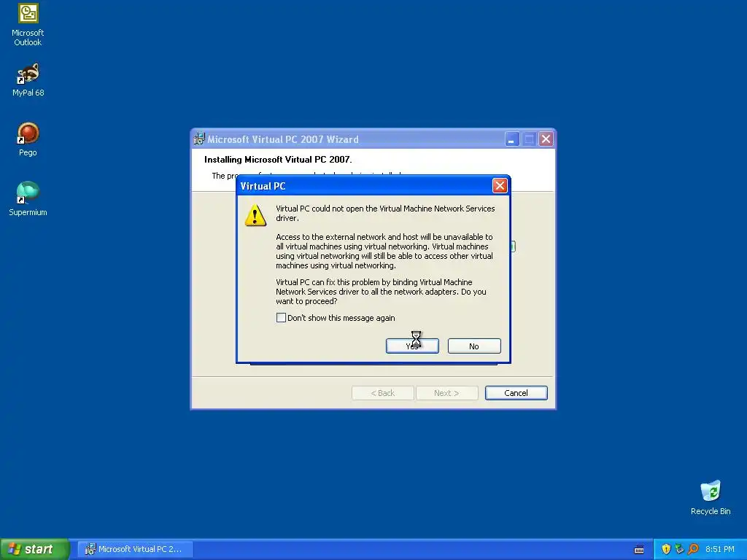
Task: Cancel the Virtual PC 2007 wizard
Action: click(516, 393)
